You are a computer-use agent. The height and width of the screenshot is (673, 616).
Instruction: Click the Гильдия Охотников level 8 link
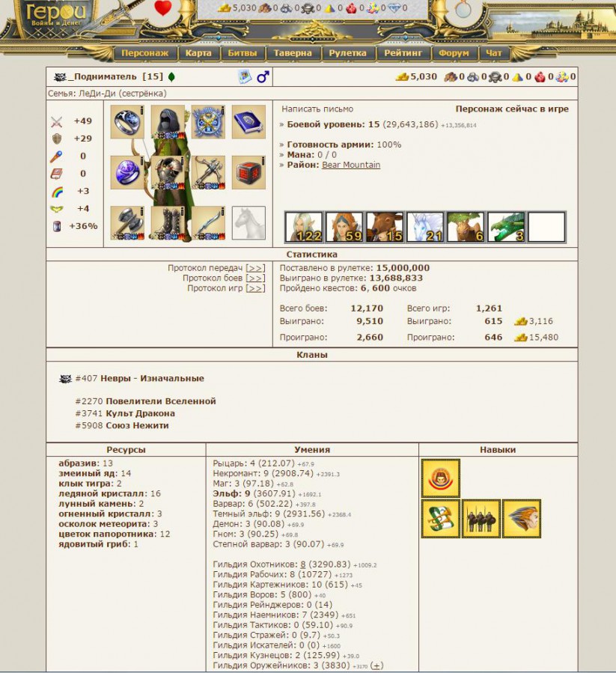303,564
